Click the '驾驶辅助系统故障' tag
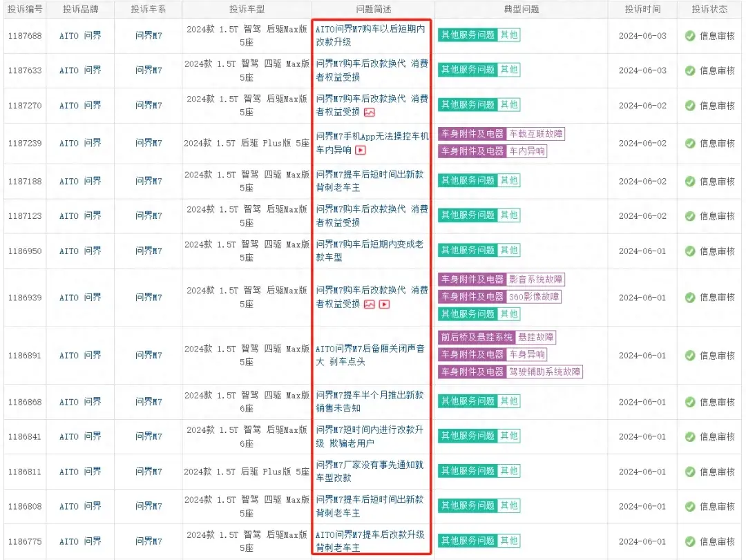 (545, 372)
